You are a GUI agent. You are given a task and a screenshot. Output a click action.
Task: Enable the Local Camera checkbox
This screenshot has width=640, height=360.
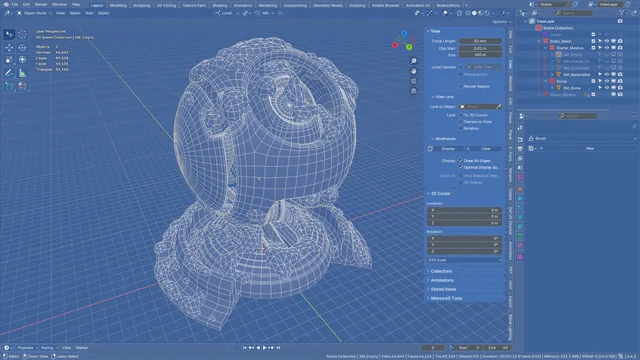coord(460,67)
